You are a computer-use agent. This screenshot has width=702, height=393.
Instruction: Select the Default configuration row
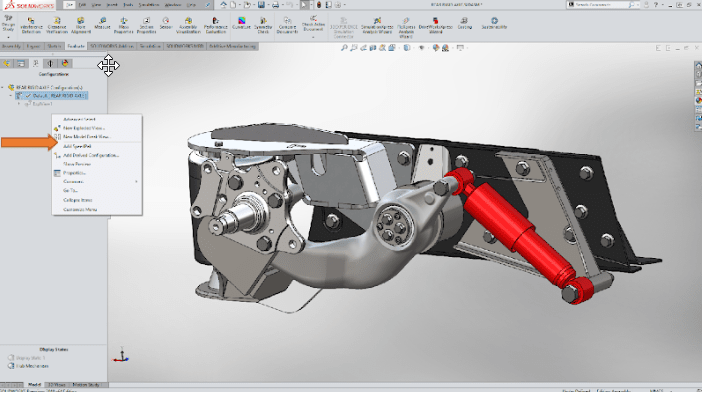[x=52, y=96]
